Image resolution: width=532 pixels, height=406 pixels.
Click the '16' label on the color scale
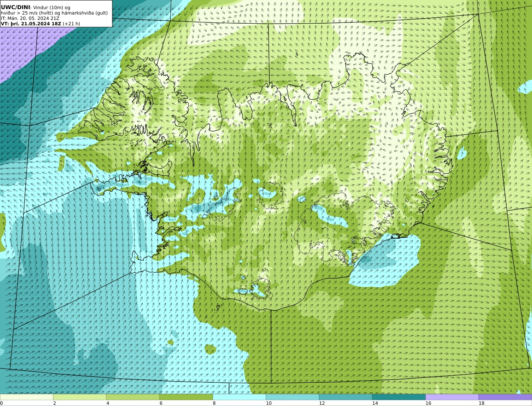click(x=428, y=403)
